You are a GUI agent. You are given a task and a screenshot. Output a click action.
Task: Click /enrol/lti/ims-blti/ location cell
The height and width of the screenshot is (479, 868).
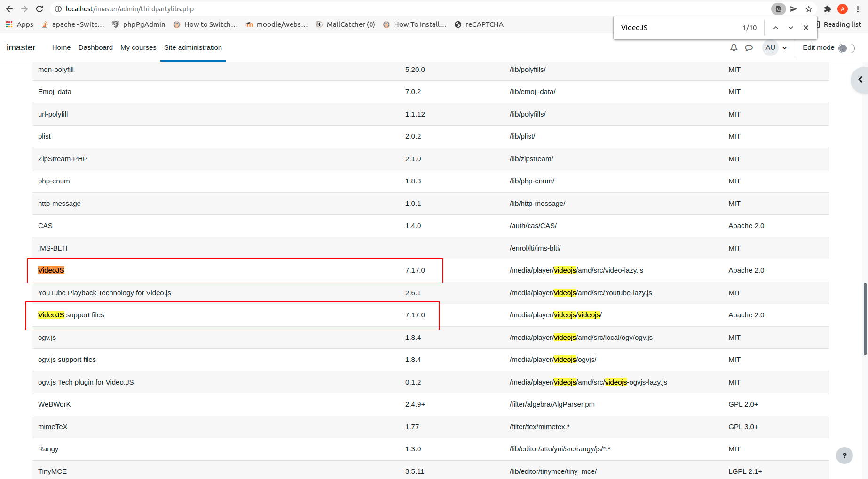pos(535,248)
